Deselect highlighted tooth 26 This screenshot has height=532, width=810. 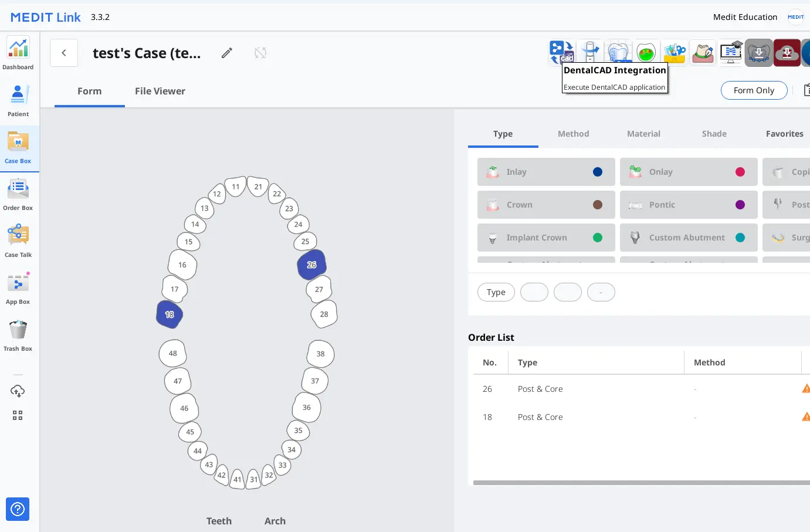pyautogui.click(x=311, y=265)
